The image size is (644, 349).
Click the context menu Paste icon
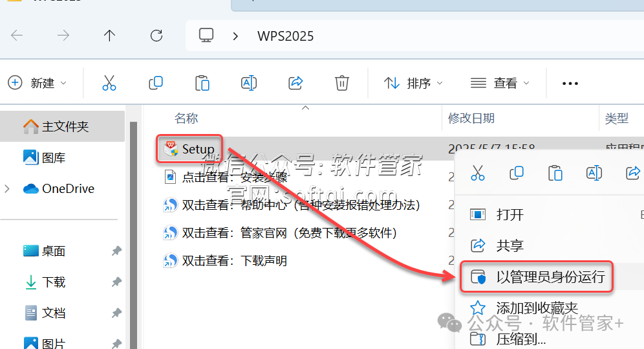click(555, 173)
